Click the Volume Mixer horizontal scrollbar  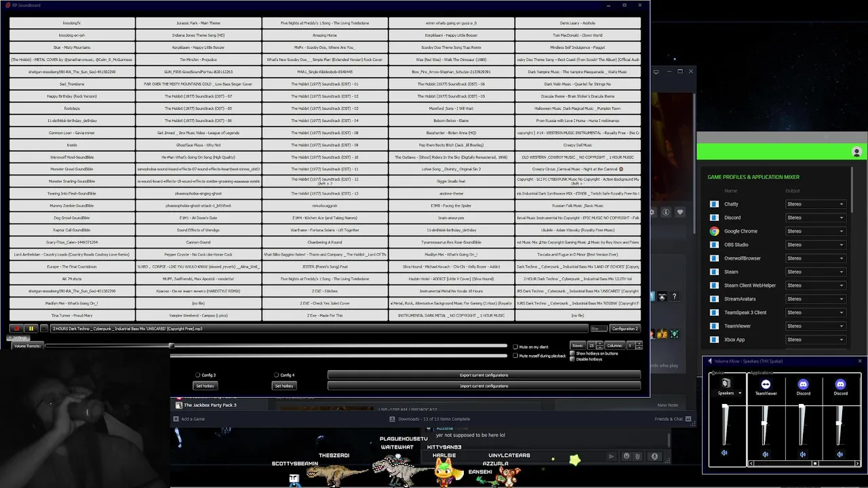coord(804,464)
